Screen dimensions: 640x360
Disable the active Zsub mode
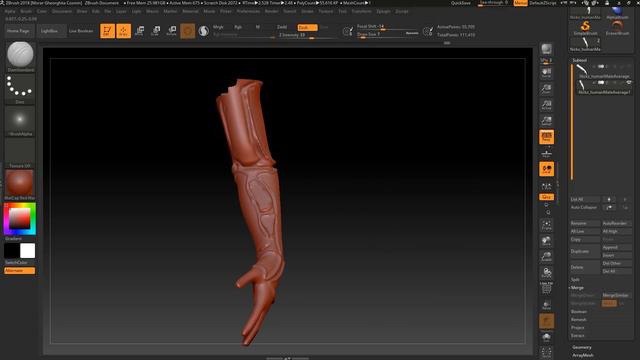click(x=307, y=27)
